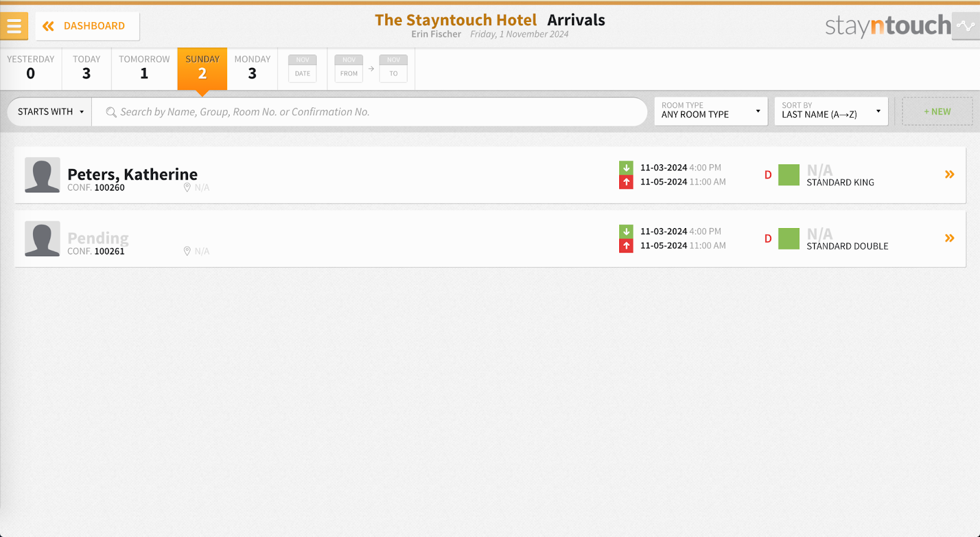The image size is (980, 537).
Task: Click green arrival arrow for Pending reservation
Action: (x=626, y=231)
